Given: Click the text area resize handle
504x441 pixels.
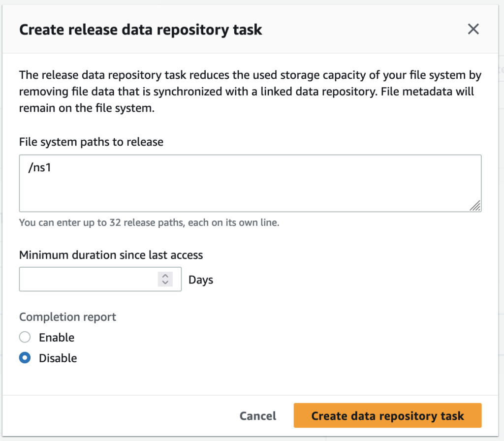Looking at the screenshot, I should [x=475, y=206].
